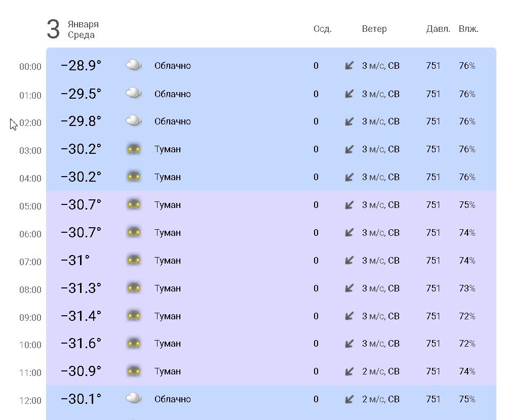Click the wind direction arrow at 01:00
Viewport: 505px width, 420px height.
tap(349, 94)
